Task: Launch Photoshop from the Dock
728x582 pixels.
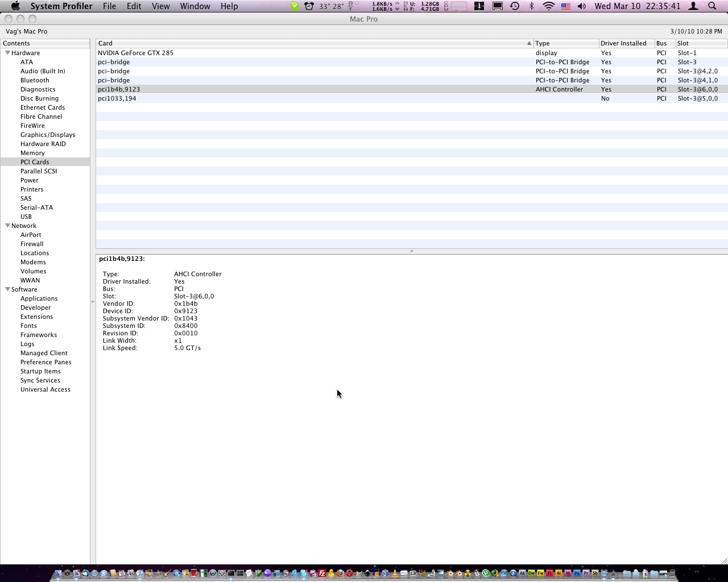Action: 577,573
